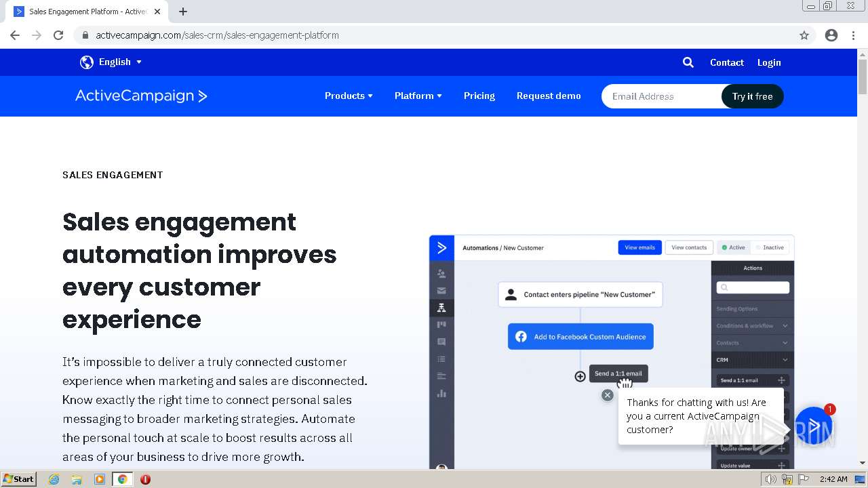Click the taskbar clock showing 2:42 AM
This screenshot has height=488, width=868.
pyautogui.click(x=833, y=479)
